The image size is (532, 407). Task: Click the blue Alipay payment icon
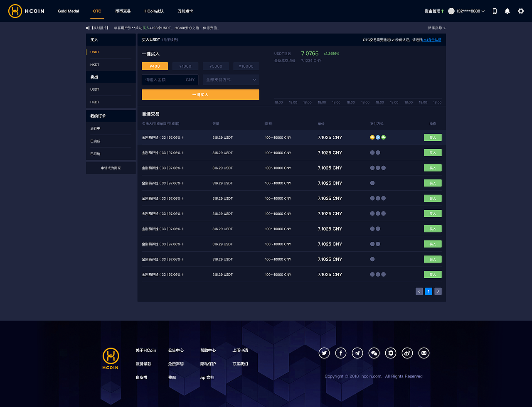tap(378, 137)
